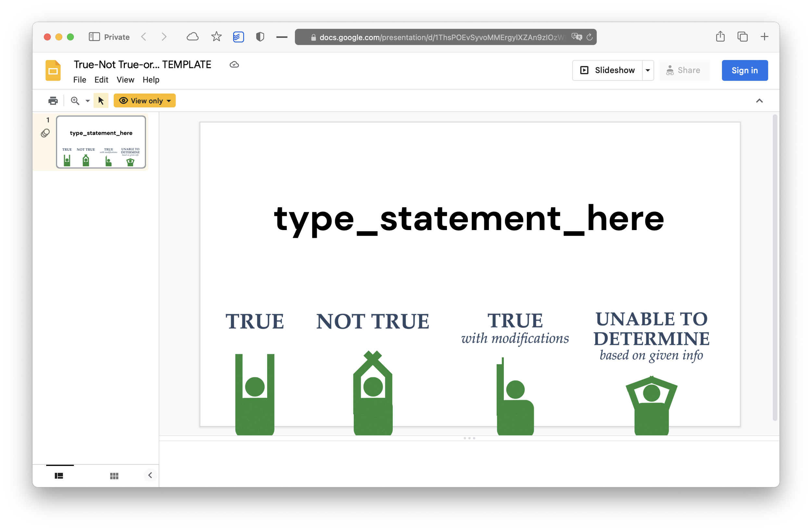Click the Safari bookmark star icon
Image resolution: width=812 pixels, height=530 pixels.
[216, 36]
